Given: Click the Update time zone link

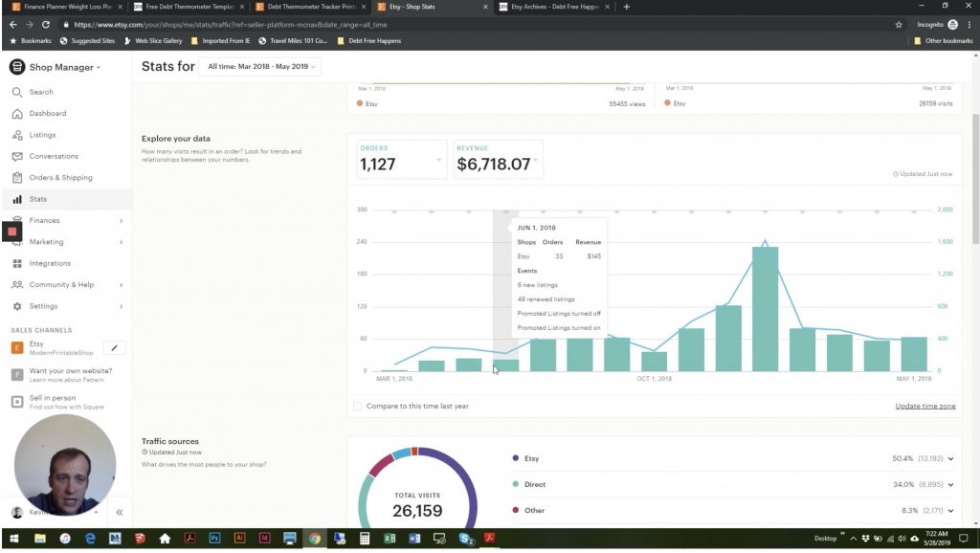Looking at the screenshot, I should 924,406.
